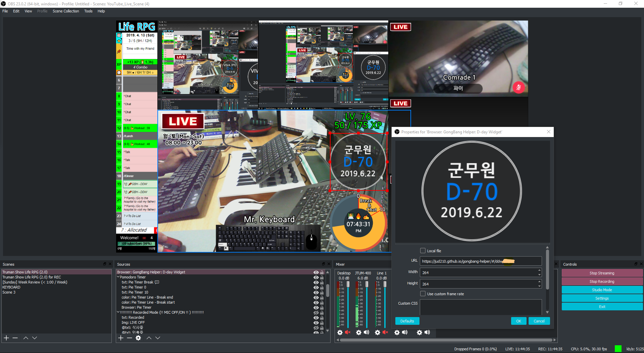Open source properties via the gear icon
This screenshot has height=353, width=644.
click(x=139, y=338)
